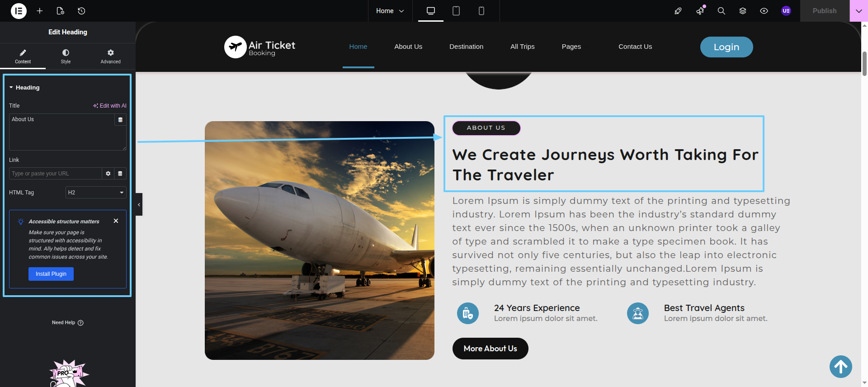The width and height of the screenshot is (868, 387).
Task: Open the Structure layers icon
Action: [743, 11]
